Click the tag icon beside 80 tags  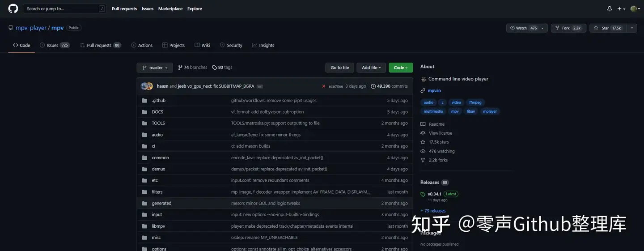point(215,68)
